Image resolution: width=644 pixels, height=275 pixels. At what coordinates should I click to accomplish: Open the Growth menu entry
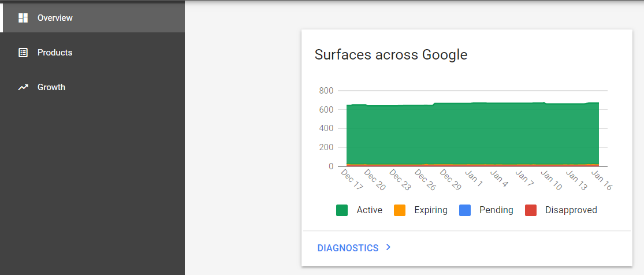(92, 87)
